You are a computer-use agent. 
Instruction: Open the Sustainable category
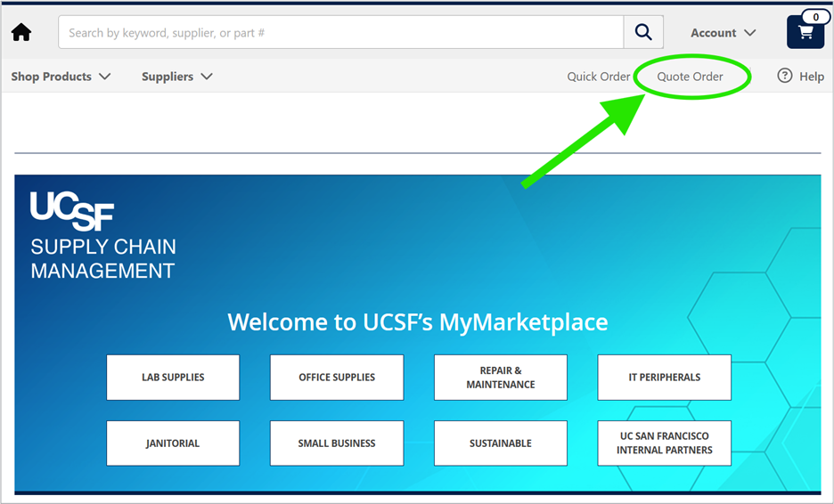(x=501, y=443)
